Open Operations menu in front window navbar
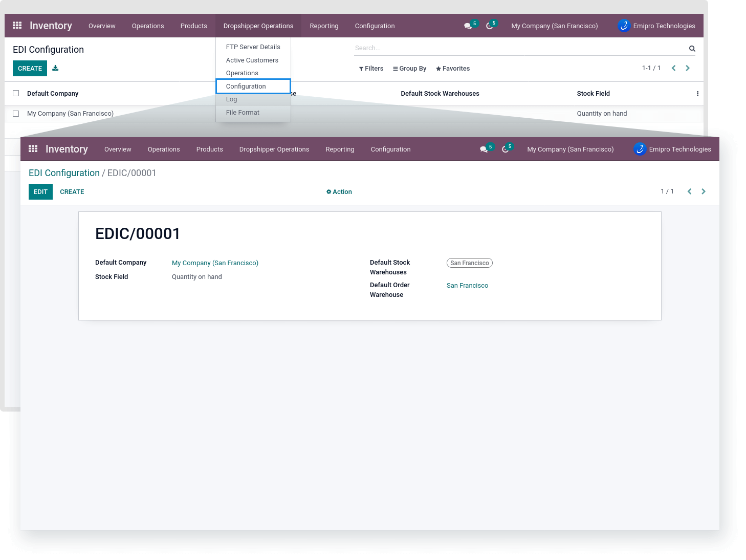 click(164, 149)
